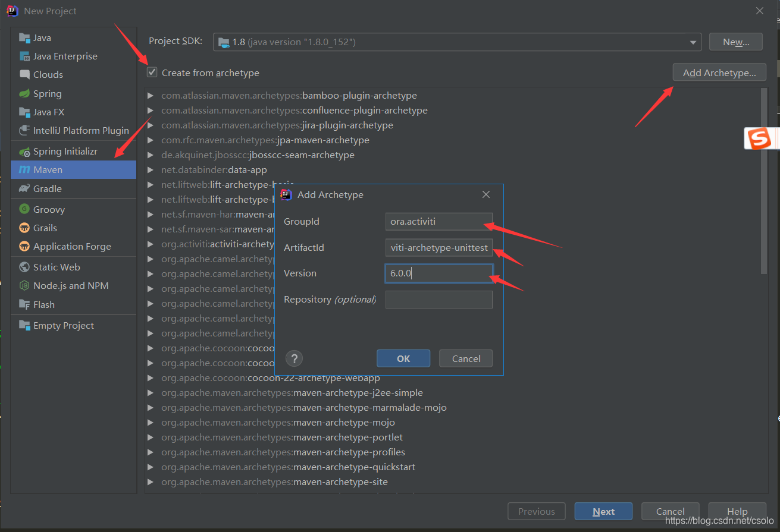Viewport: 780px width, 532px height.
Task: Expand bamboo-plugin-archetype node
Action: pyautogui.click(x=151, y=96)
